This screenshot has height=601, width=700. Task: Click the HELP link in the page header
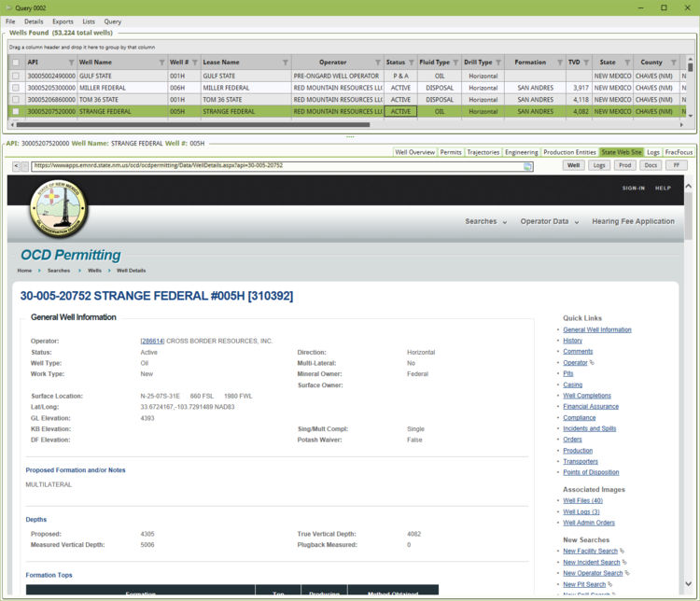coord(663,189)
